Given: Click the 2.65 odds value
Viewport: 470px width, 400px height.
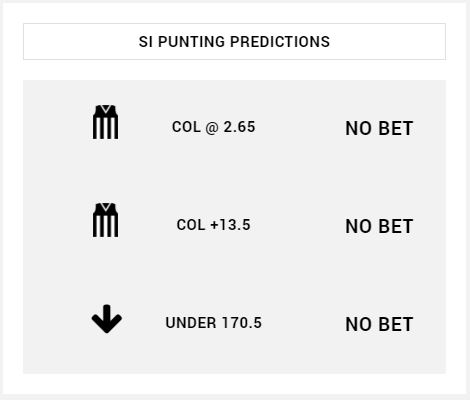Looking at the screenshot, I should (239, 127).
